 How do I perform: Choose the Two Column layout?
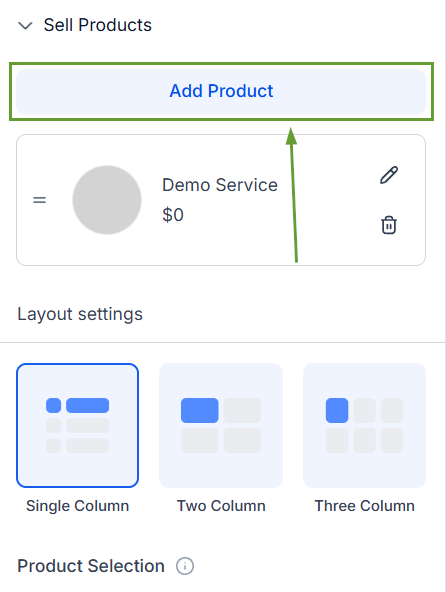[221, 425]
